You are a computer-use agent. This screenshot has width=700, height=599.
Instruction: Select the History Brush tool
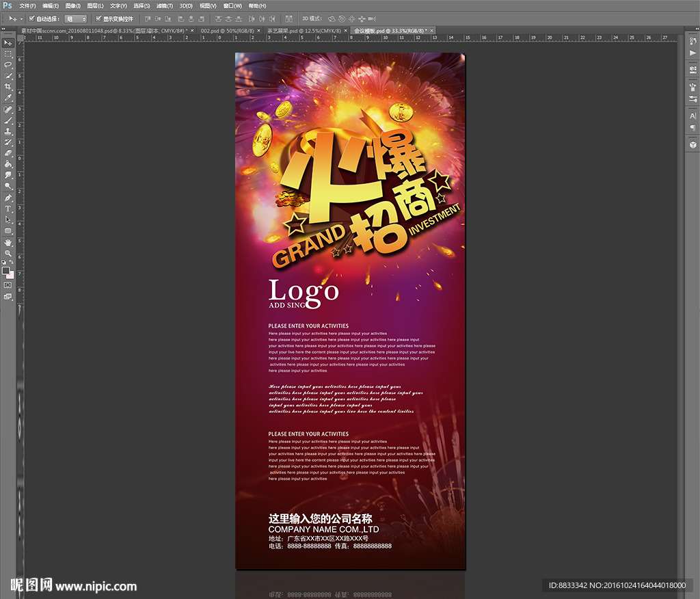8,142
